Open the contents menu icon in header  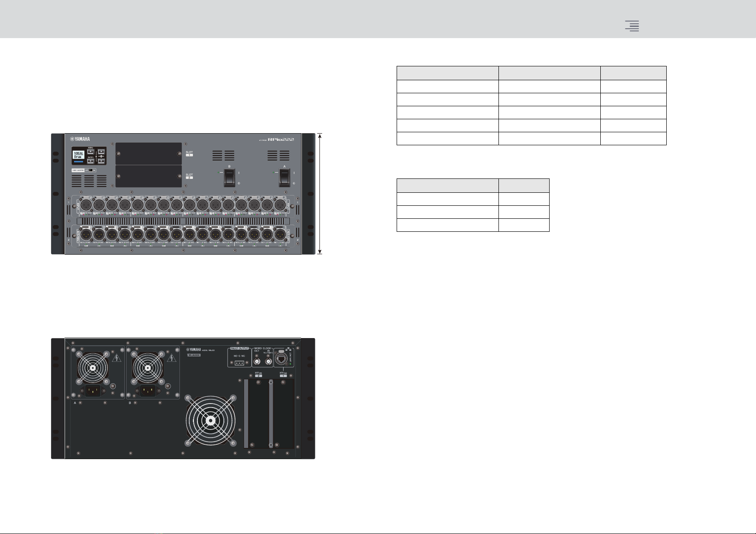point(632,26)
